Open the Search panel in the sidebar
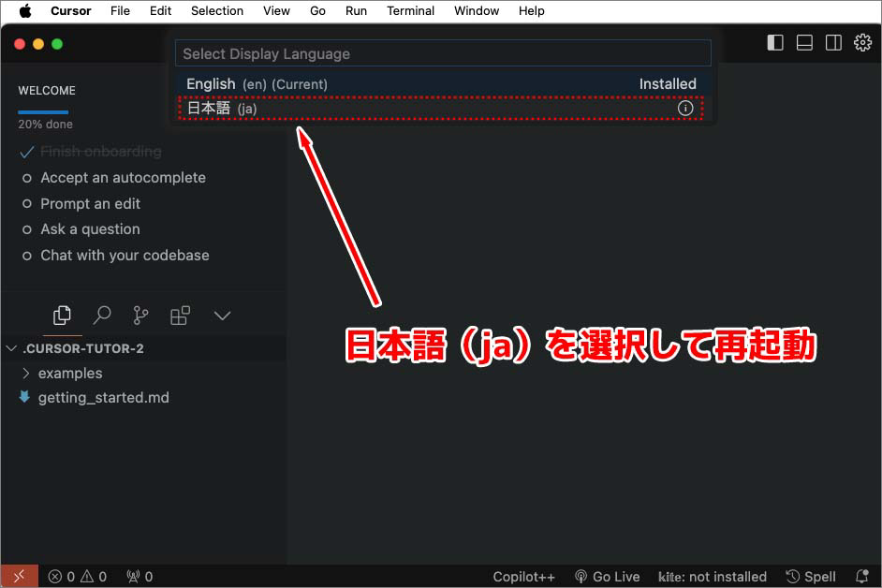This screenshot has width=882, height=588. pyautogui.click(x=102, y=316)
